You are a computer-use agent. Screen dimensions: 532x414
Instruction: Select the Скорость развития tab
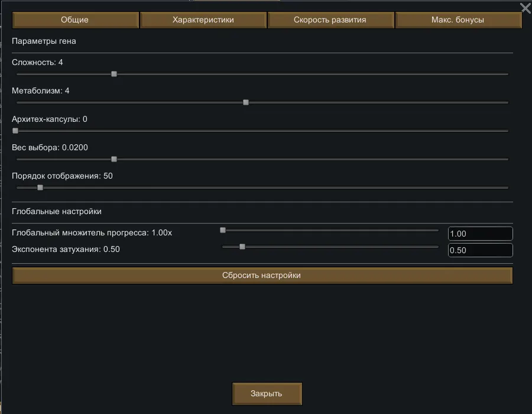click(330, 20)
